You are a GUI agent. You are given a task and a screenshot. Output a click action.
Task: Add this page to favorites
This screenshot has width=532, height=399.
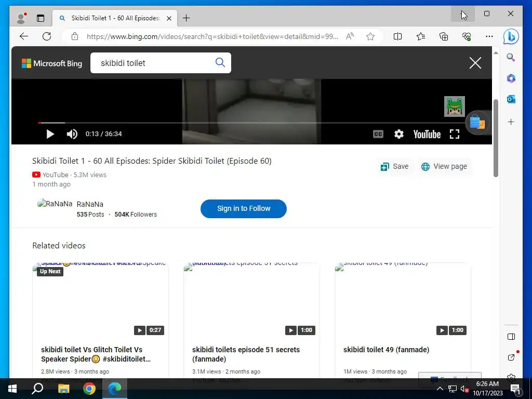pyautogui.click(x=370, y=36)
